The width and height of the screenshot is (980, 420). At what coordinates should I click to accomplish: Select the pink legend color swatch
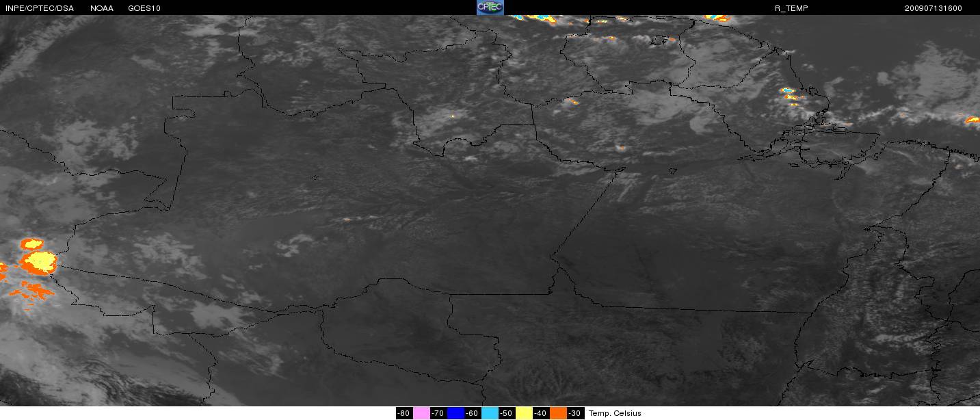tap(421, 413)
